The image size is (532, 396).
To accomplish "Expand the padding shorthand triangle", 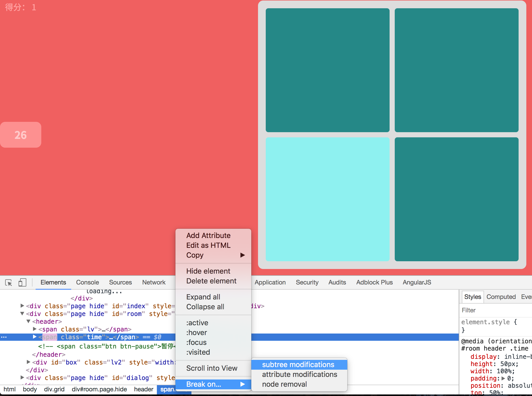I will (x=503, y=378).
